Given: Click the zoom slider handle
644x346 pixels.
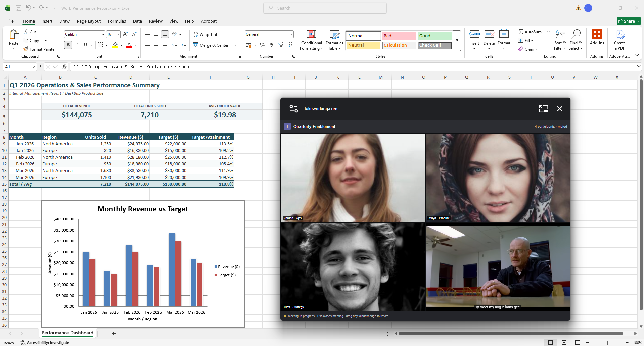Looking at the screenshot, I should click(607, 343).
